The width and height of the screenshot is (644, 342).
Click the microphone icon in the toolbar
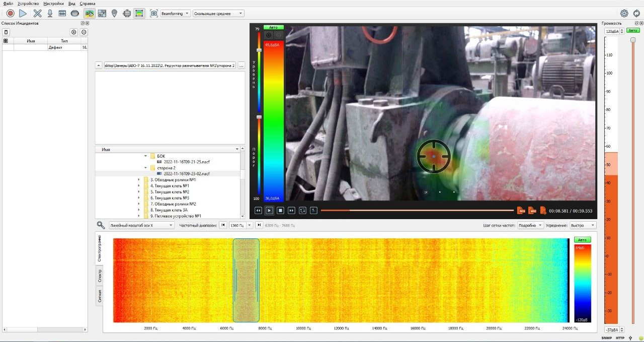click(50, 14)
